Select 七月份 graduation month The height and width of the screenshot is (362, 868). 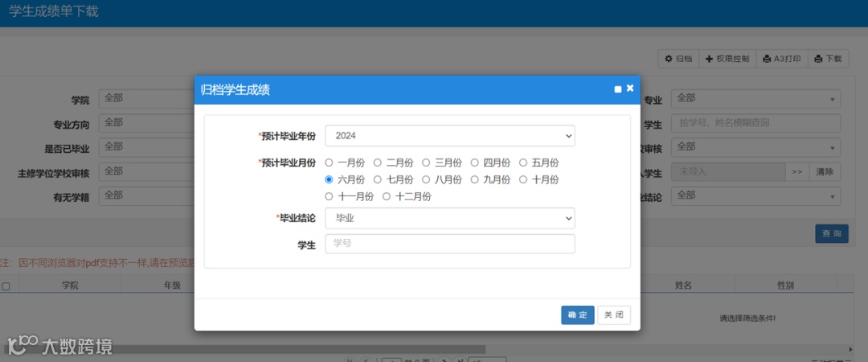378,179
